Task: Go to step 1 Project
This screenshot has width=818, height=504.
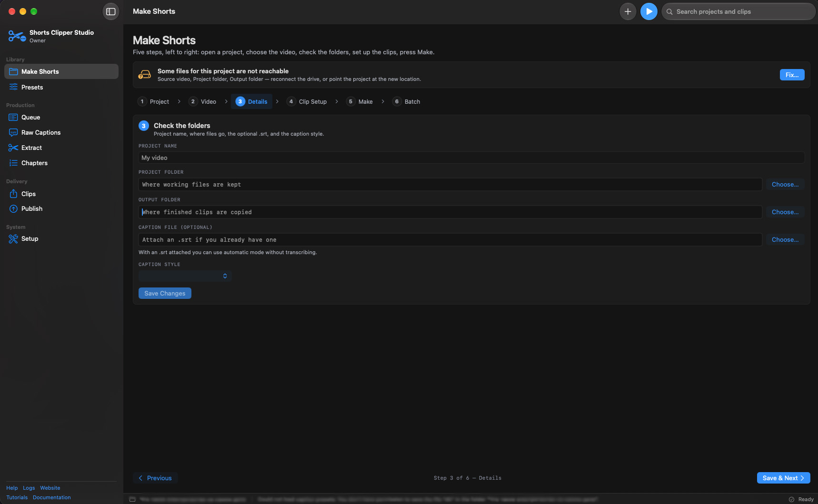Action: (153, 101)
